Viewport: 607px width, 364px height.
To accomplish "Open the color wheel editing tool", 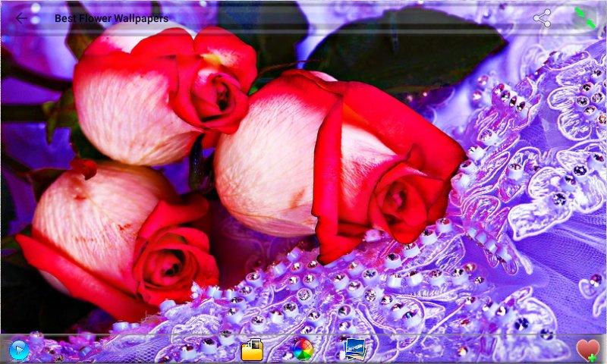I will coord(303,350).
